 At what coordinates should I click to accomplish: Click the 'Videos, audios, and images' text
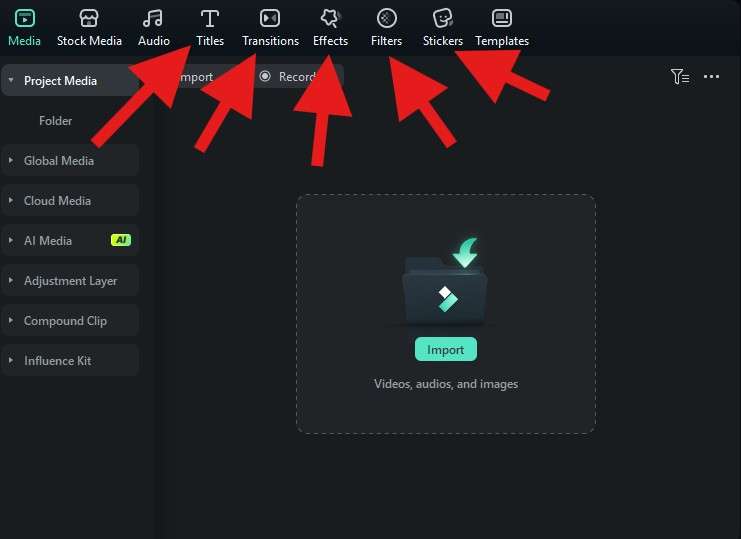pos(446,384)
